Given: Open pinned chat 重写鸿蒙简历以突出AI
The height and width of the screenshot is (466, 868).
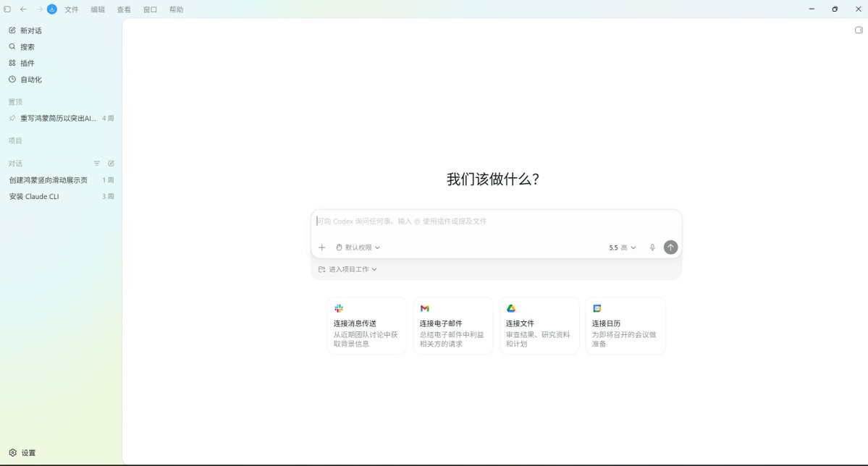Looking at the screenshot, I should pos(61,119).
